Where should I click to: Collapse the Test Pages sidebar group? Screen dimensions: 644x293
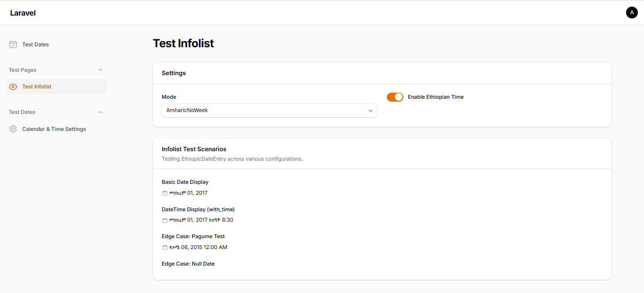pyautogui.click(x=100, y=69)
